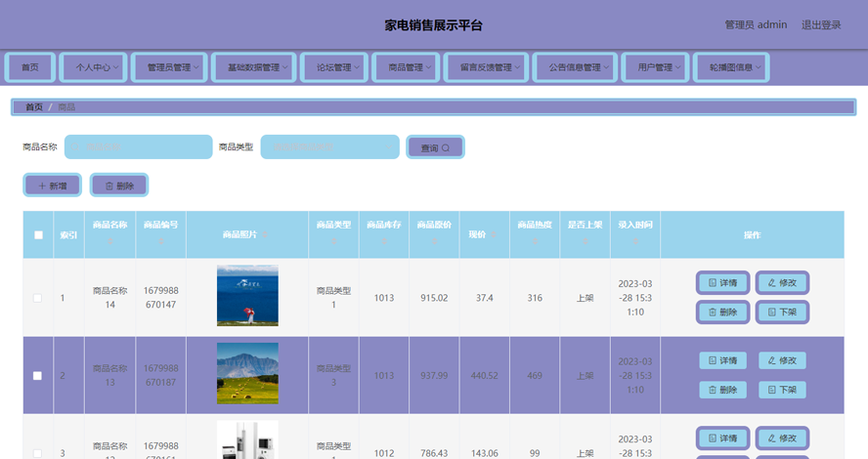The height and width of the screenshot is (459, 868).
Task: Expand the 商品管理 menu
Action: (407, 67)
